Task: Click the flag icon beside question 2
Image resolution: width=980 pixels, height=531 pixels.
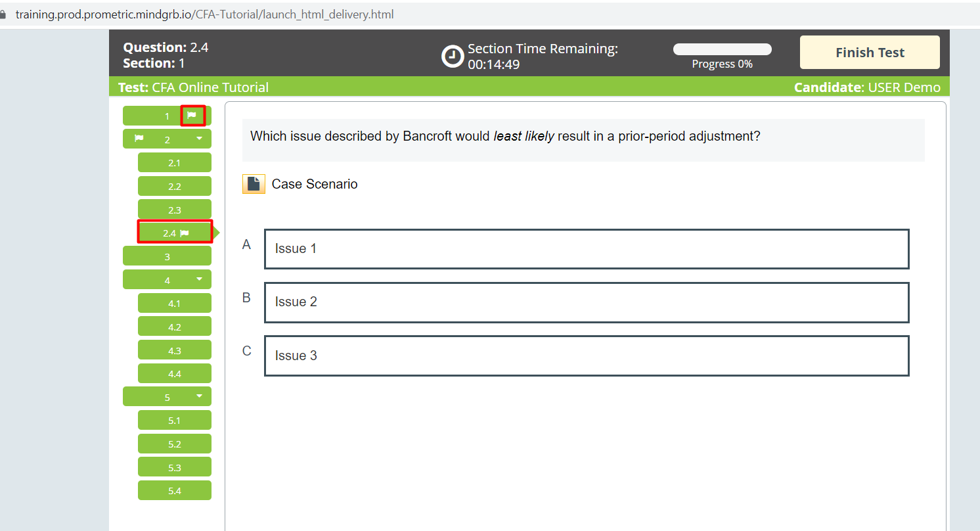Action: click(x=139, y=139)
